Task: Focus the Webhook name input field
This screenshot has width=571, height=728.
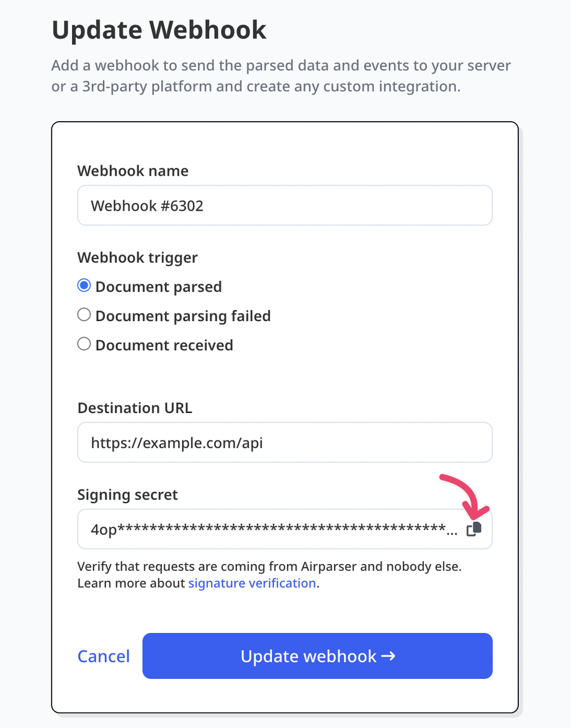Action: 285,205
